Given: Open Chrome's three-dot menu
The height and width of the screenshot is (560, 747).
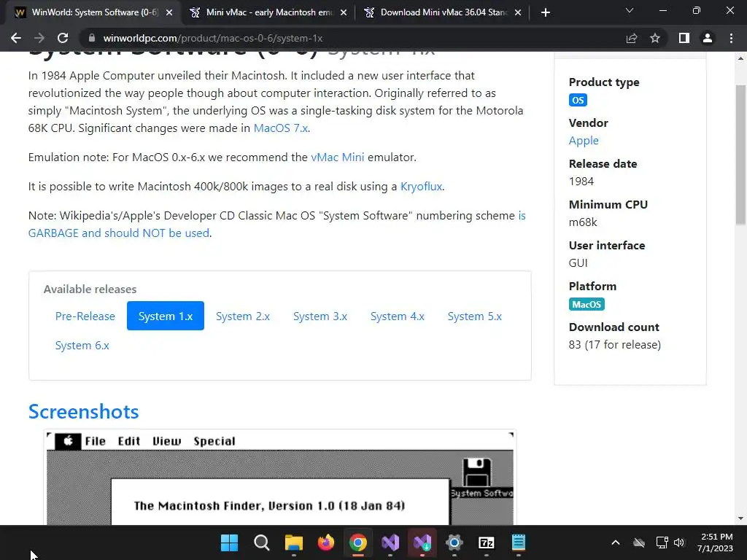Looking at the screenshot, I should pos(731,38).
